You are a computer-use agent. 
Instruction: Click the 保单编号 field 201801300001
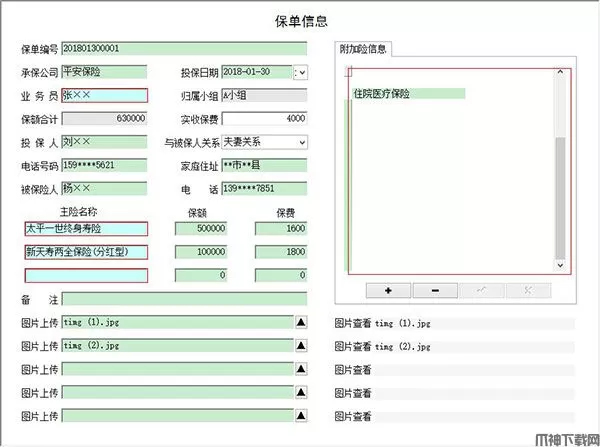184,49
